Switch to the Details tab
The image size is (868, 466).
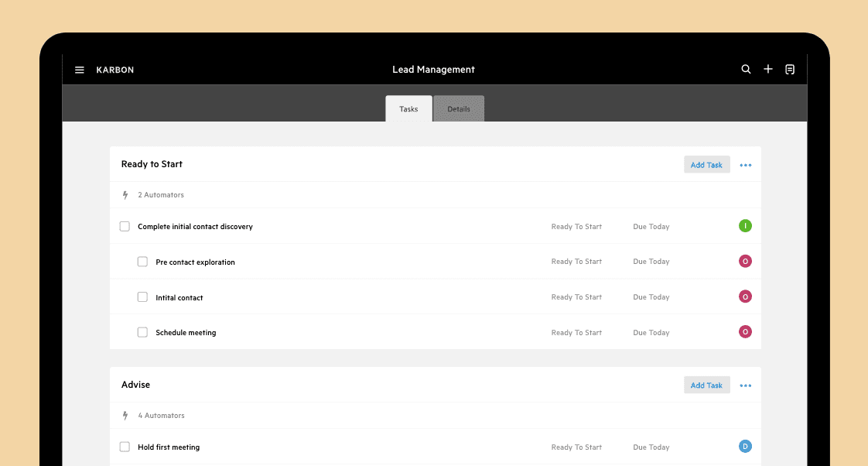pos(458,108)
